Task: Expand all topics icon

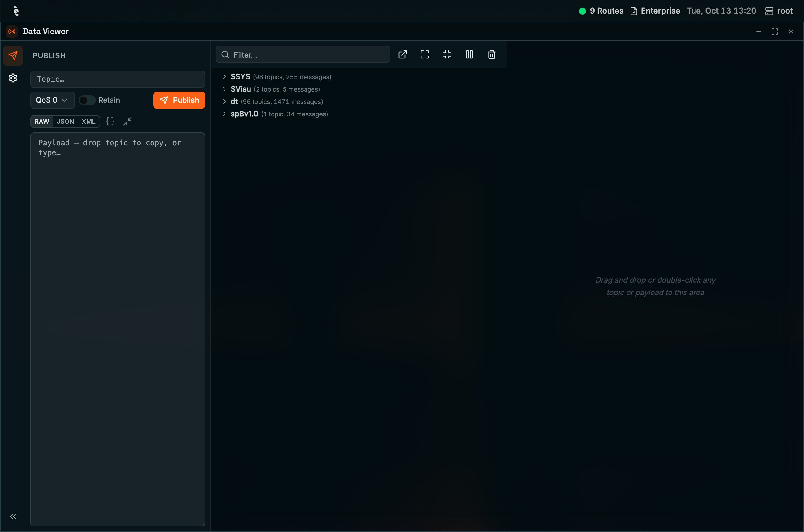Action: coord(425,55)
